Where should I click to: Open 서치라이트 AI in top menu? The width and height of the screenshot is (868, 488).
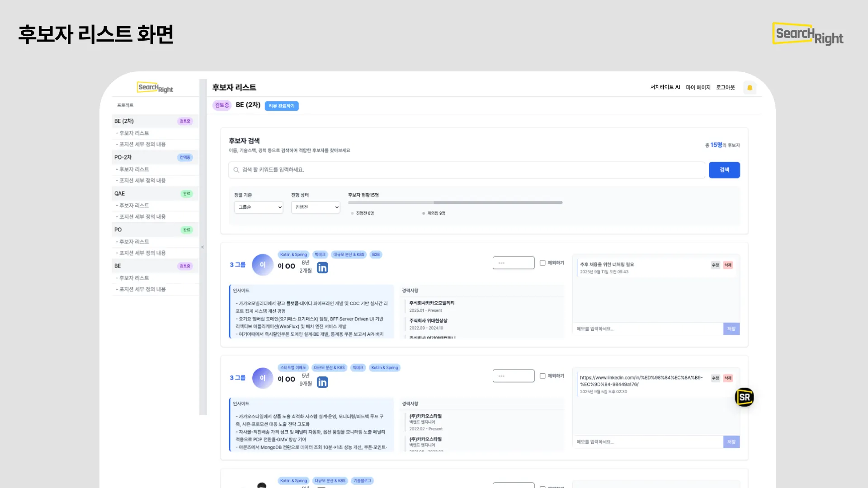pos(665,87)
